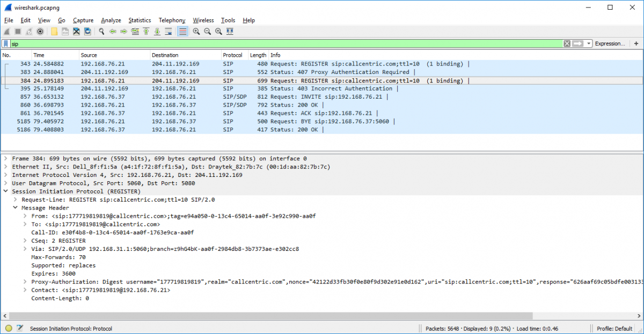Screen dimensions: 644x334
Task: Expand the CSeq: 2 REGISTER field
Action: tap(26, 241)
